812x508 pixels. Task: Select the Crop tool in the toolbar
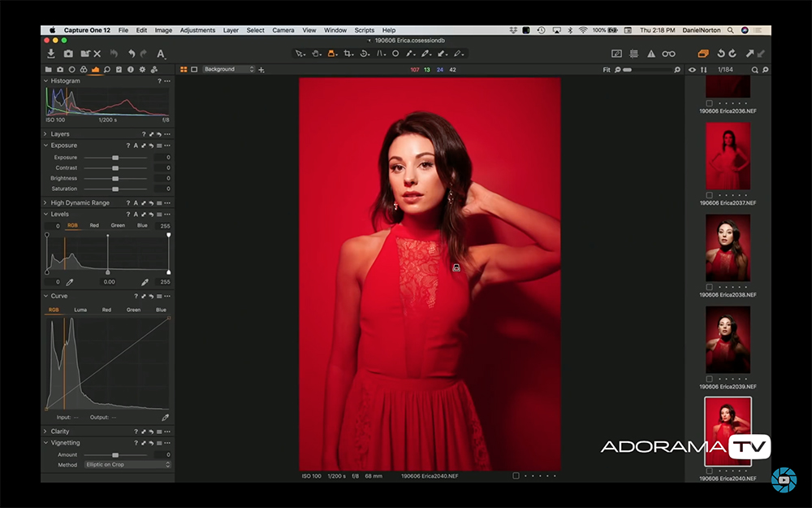346,54
